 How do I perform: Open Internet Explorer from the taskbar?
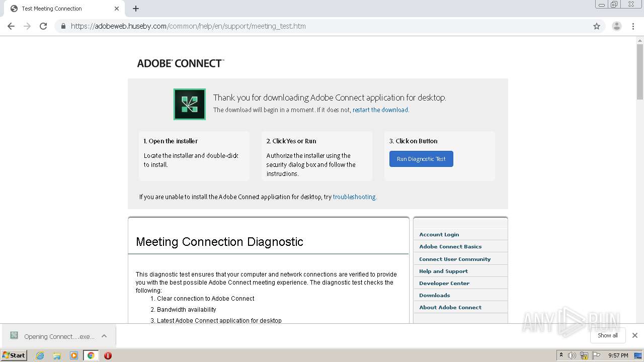pyautogui.click(x=40, y=355)
